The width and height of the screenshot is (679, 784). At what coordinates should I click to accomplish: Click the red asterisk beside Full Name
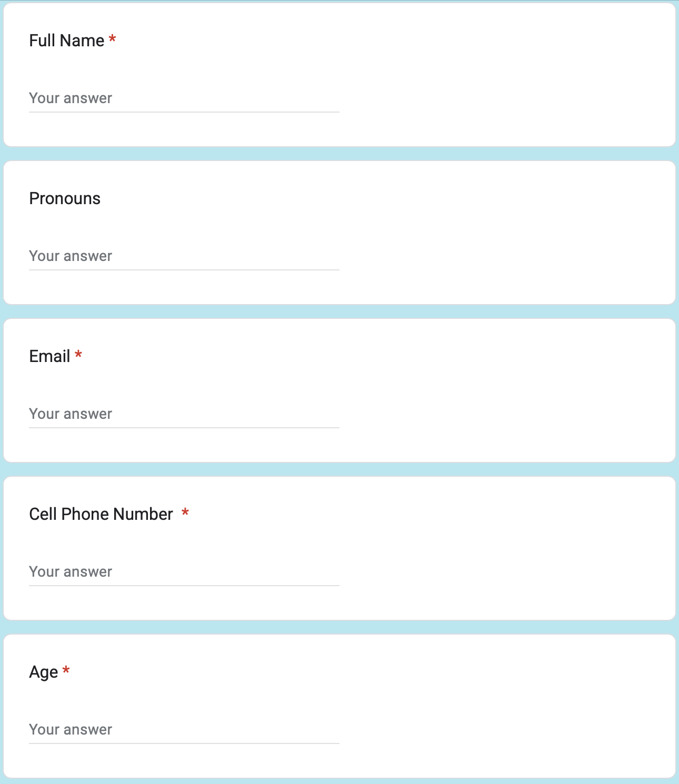[112, 39]
